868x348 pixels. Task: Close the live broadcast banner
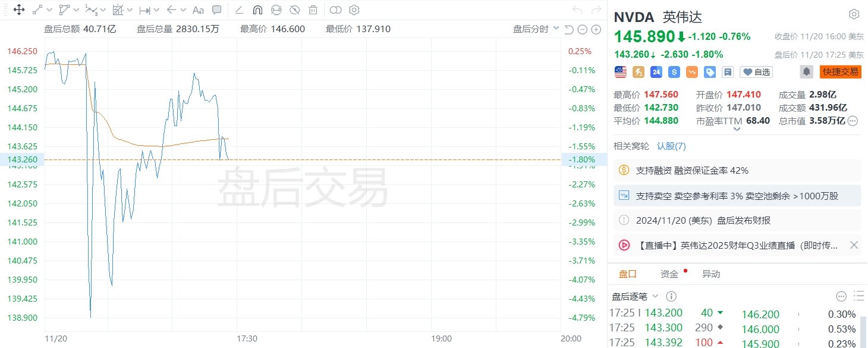pyautogui.click(x=854, y=245)
